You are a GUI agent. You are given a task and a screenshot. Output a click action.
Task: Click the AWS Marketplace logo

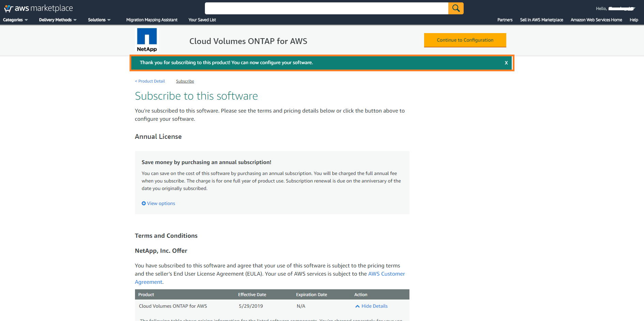click(38, 8)
